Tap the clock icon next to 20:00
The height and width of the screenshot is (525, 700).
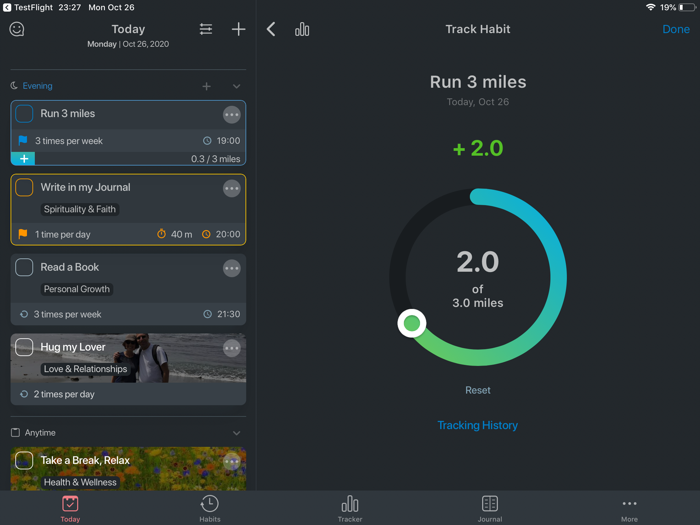coord(206,234)
